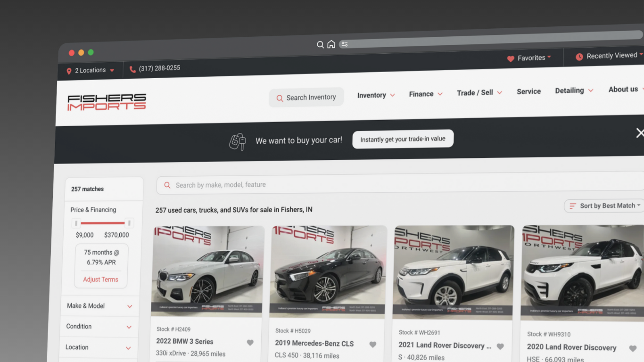Click the minimum price slider handle
644x362 pixels.
76,223
